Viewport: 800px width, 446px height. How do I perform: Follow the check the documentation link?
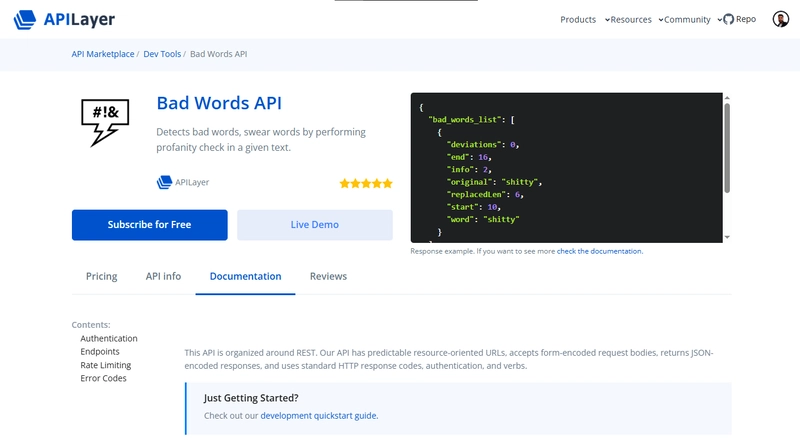point(599,251)
